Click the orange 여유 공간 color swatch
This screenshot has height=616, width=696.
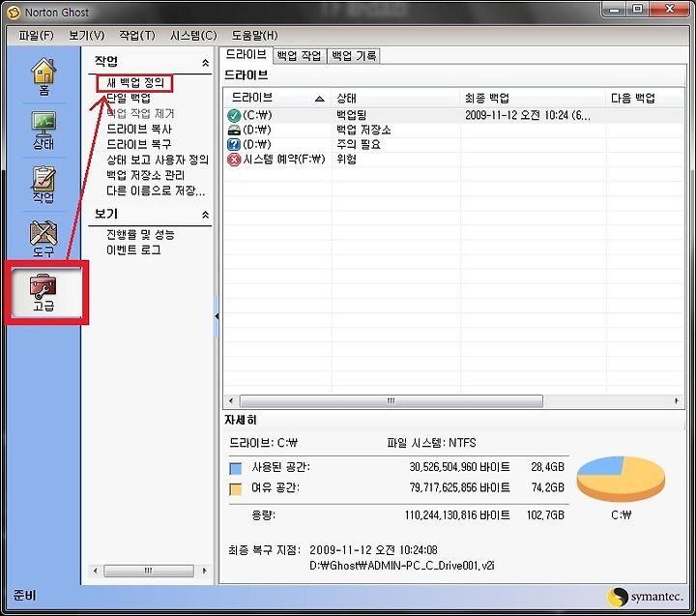(235, 489)
